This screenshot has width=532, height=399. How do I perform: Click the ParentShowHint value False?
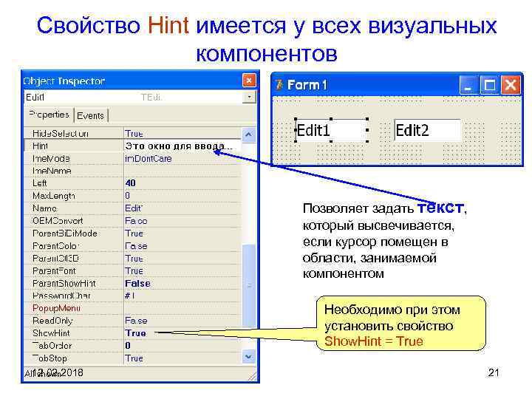137,283
